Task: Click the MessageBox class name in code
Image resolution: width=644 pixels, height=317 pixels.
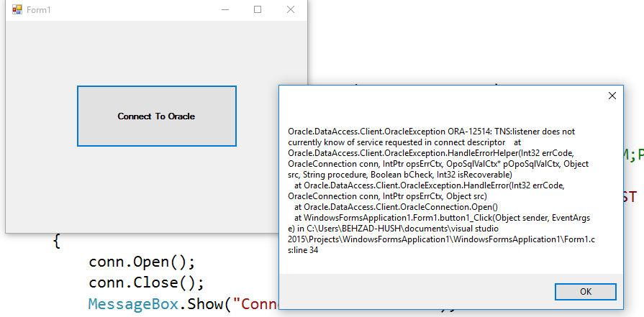Action: 132,304
